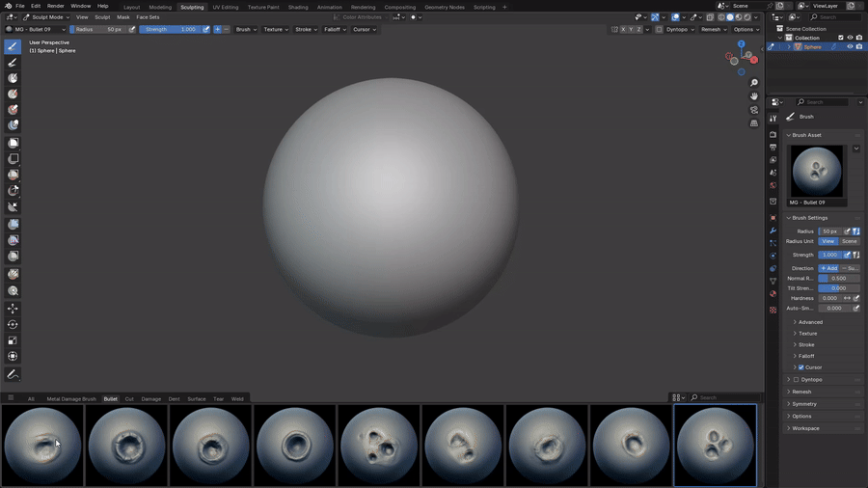The height and width of the screenshot is (488, 868).
Task: Open the Material properties tab
Action: tap(773, 294)
